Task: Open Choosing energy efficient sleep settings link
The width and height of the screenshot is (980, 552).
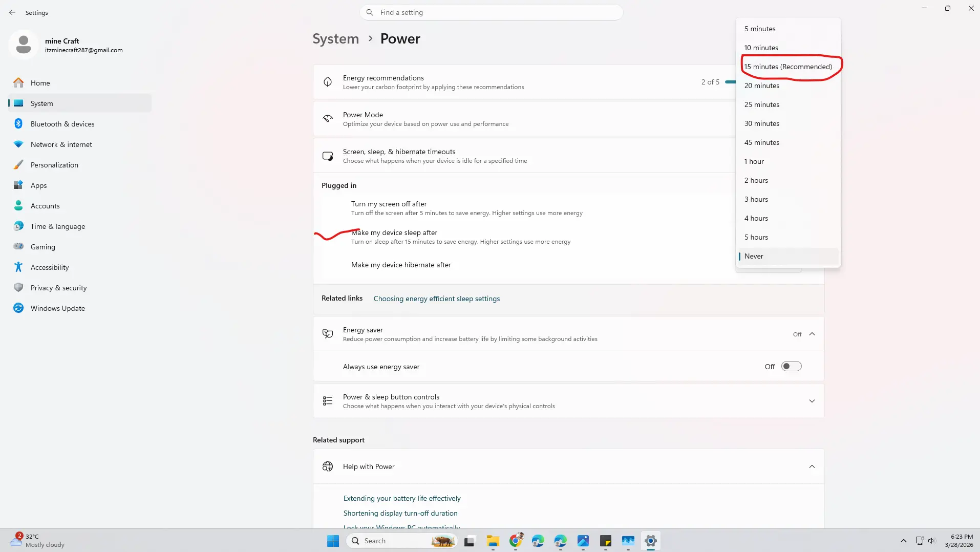Action: pos(436,299)
